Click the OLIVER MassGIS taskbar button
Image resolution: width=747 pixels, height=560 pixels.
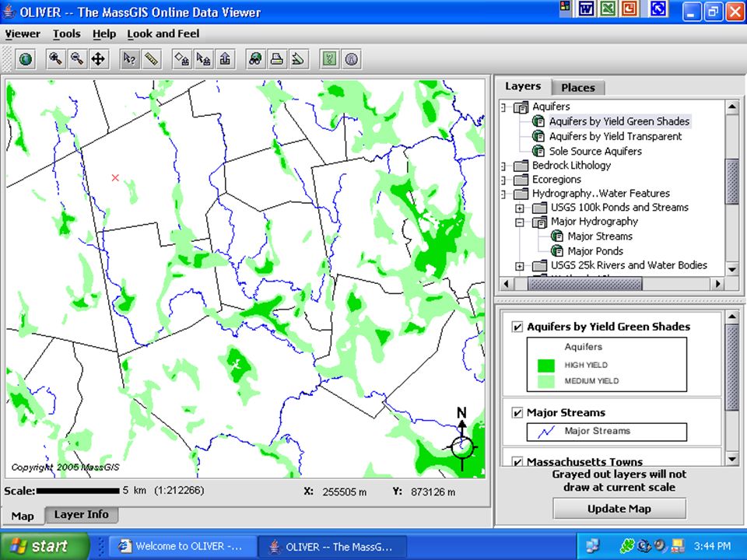tap(332, 546)
